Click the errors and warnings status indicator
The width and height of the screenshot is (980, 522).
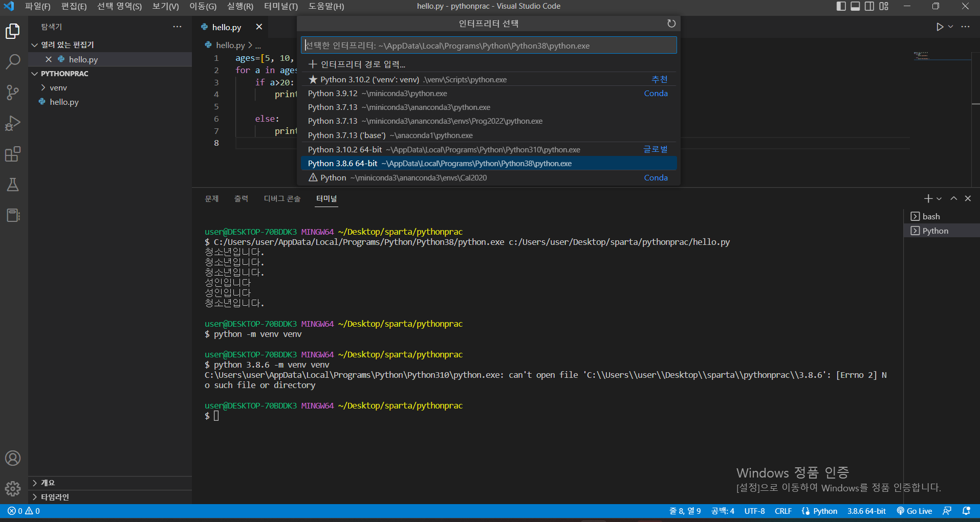tap(24, 511)
